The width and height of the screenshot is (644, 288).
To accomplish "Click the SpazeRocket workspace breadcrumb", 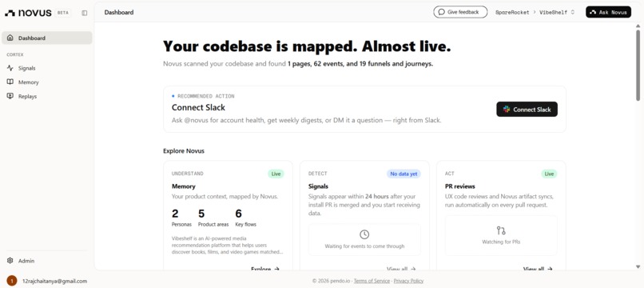I will tap(512, 12).
